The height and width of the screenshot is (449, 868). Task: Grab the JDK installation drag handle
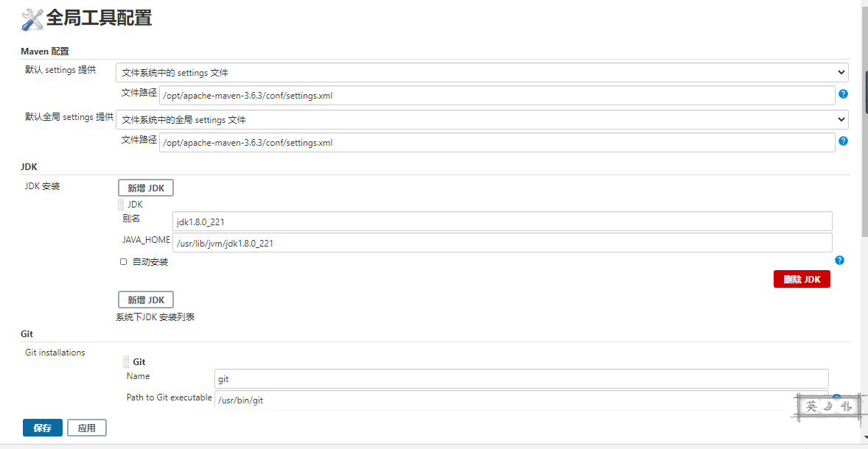122,205
